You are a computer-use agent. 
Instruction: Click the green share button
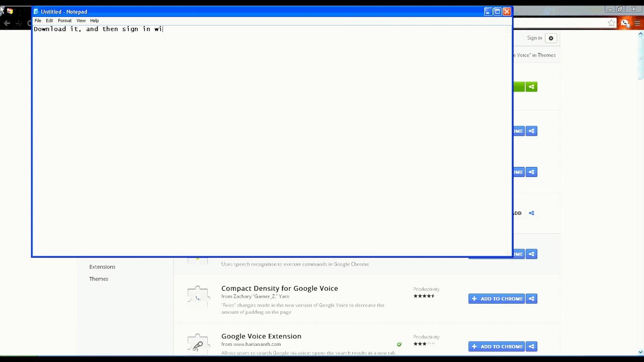coord(531,87)
